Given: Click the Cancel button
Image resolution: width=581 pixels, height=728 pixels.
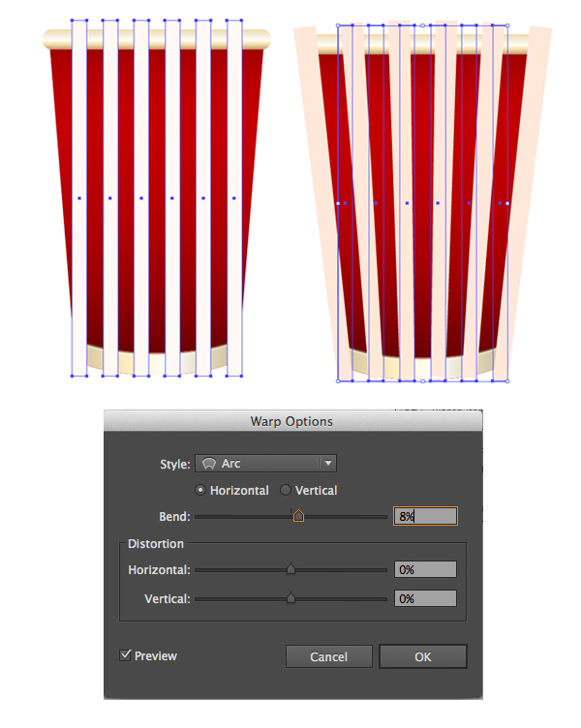Looking at the screenshot, I should [x=329, y=656].
